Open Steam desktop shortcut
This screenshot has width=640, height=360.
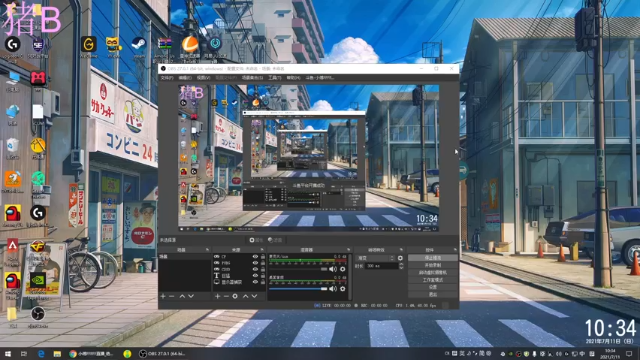pyautogui.click(x=139, y=47)
